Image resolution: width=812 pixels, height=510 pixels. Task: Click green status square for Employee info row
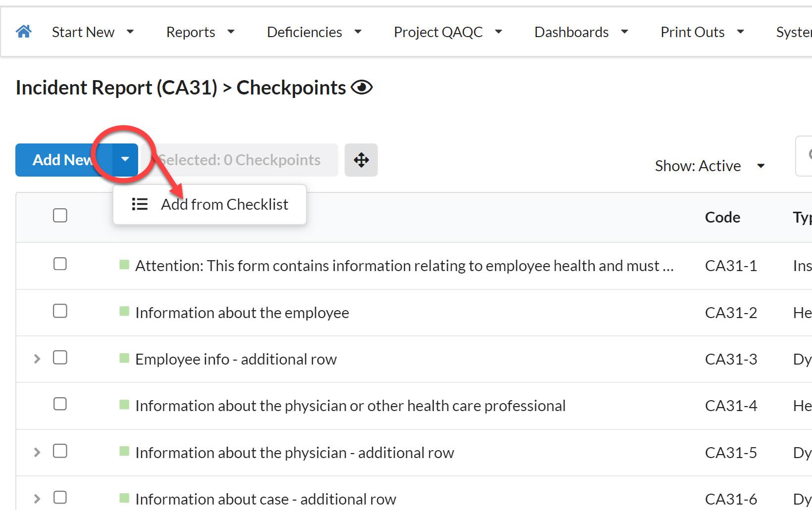124,358
